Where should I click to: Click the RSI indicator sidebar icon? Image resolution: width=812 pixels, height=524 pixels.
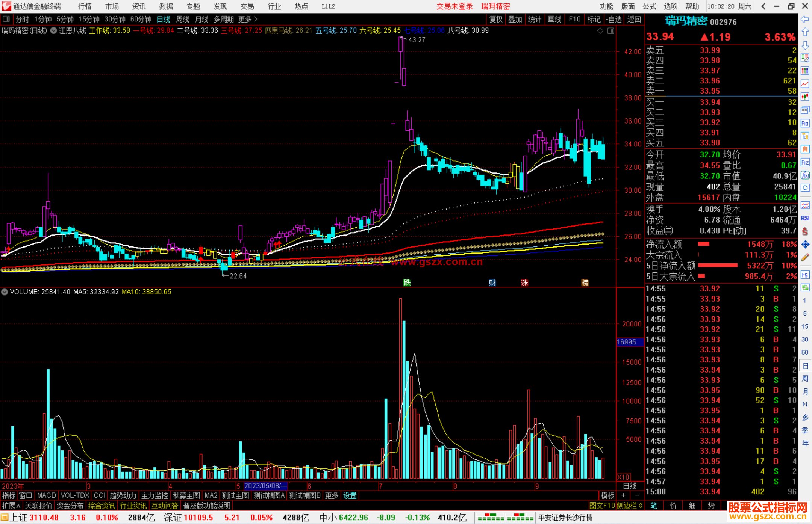805,218
